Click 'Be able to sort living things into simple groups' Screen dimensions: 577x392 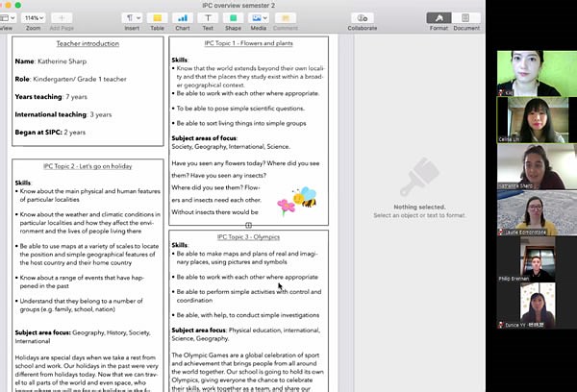point(241,123)
